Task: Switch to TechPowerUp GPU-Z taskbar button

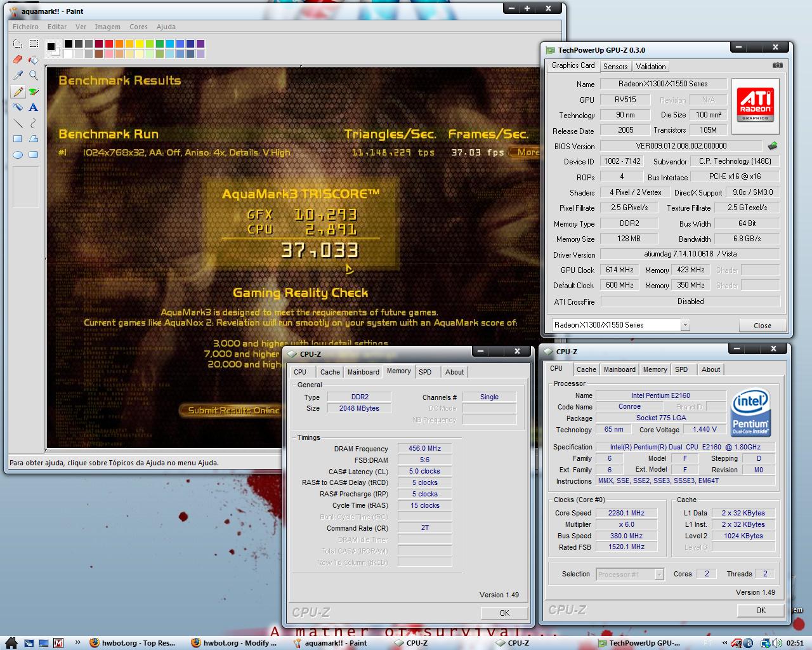Action: [639, 643]
